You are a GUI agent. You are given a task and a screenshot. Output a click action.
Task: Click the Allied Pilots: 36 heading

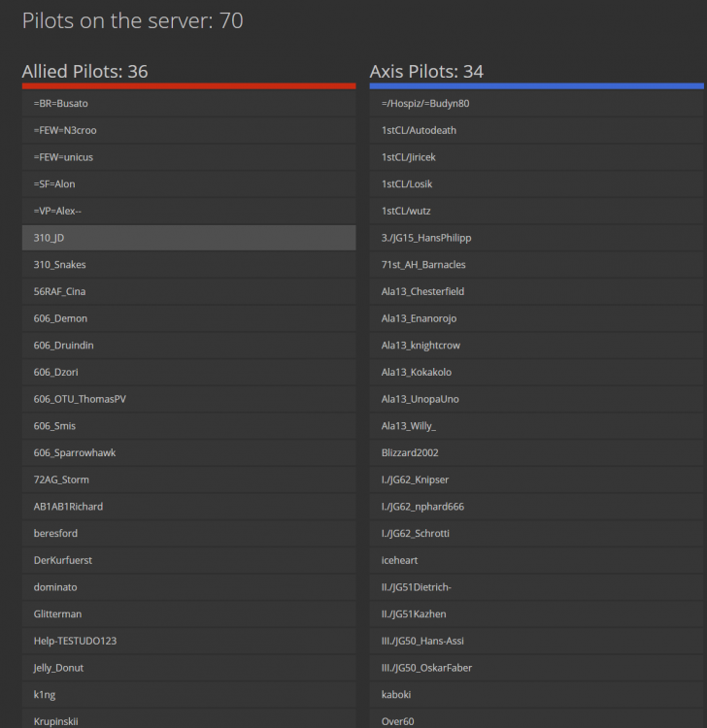click(x=84, y=71)
